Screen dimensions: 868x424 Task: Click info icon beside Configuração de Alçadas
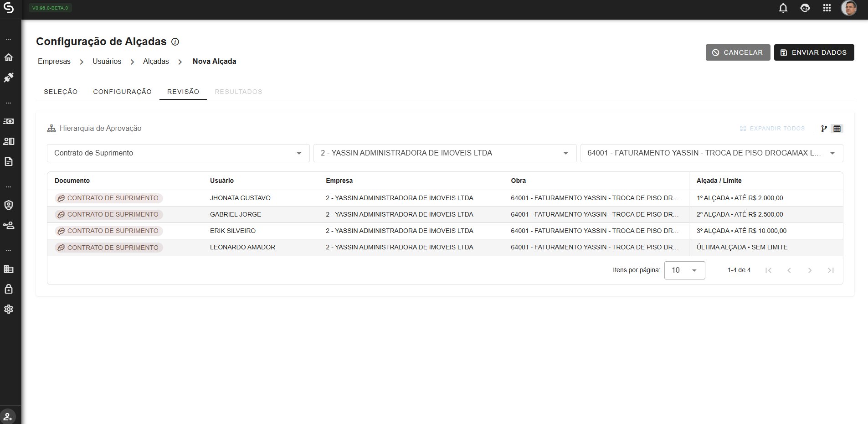[175, 42]
